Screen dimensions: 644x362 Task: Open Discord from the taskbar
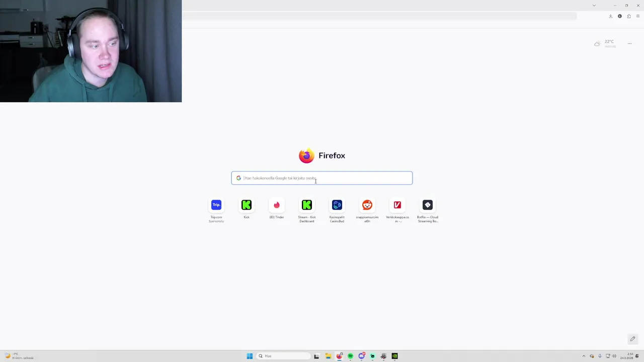coord(362,356)
